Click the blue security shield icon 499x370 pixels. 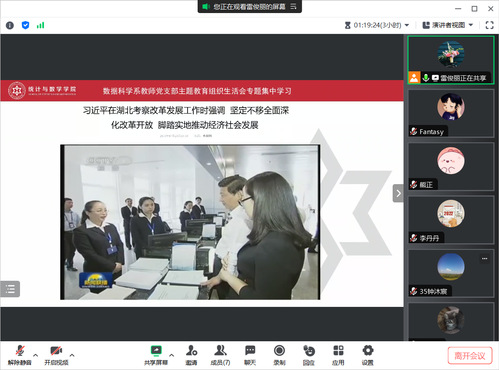coord(25,25)
